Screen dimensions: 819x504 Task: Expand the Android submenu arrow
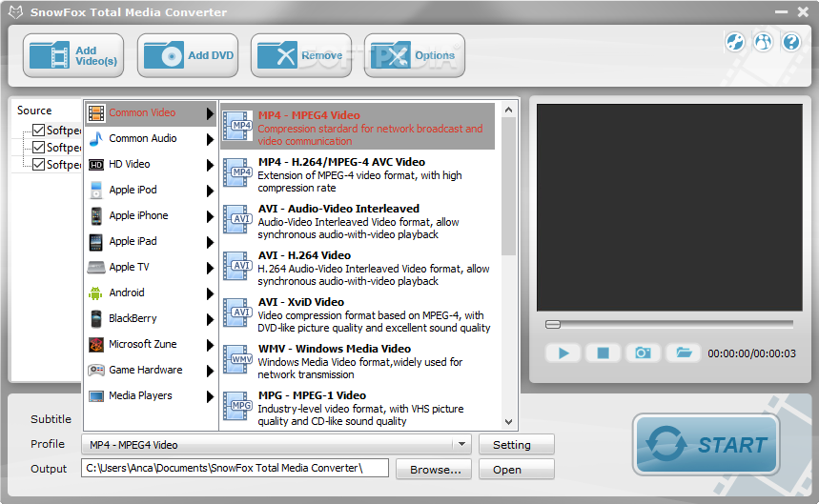[210, 293]
